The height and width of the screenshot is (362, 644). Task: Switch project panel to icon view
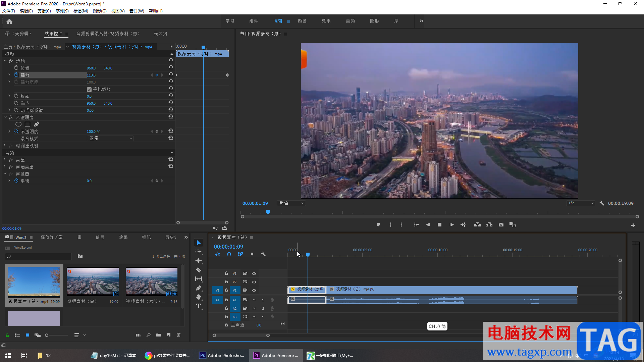(x=28, y=335)
